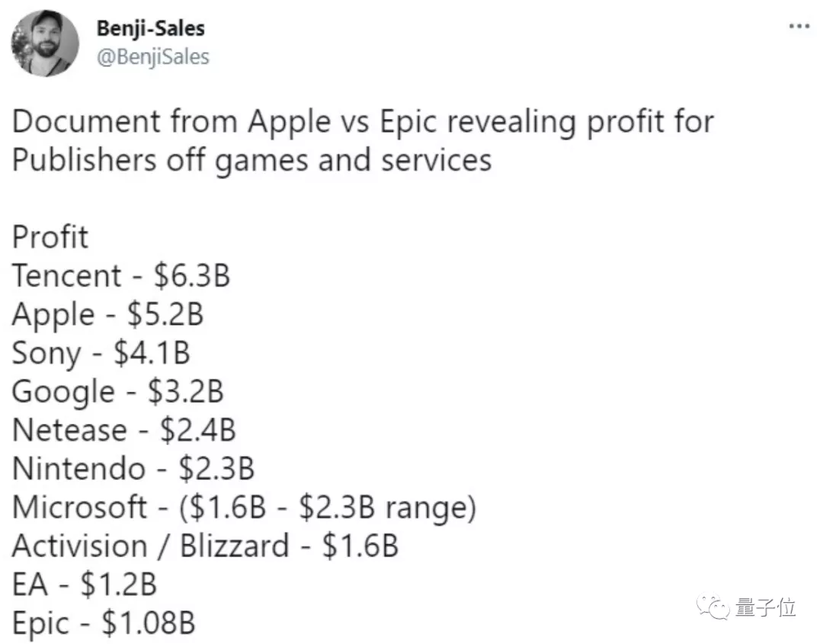Select the Activision / Blizzard - $1.6B line

pos(205,546)
